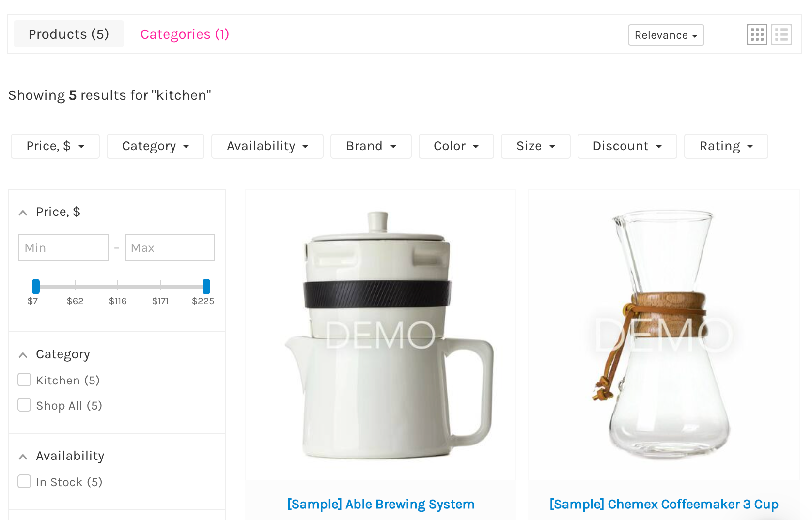Open Chemex Coffeemaker 3 Cup link
The height and width of the screenshot is (520, 812).
coord(664,504)
